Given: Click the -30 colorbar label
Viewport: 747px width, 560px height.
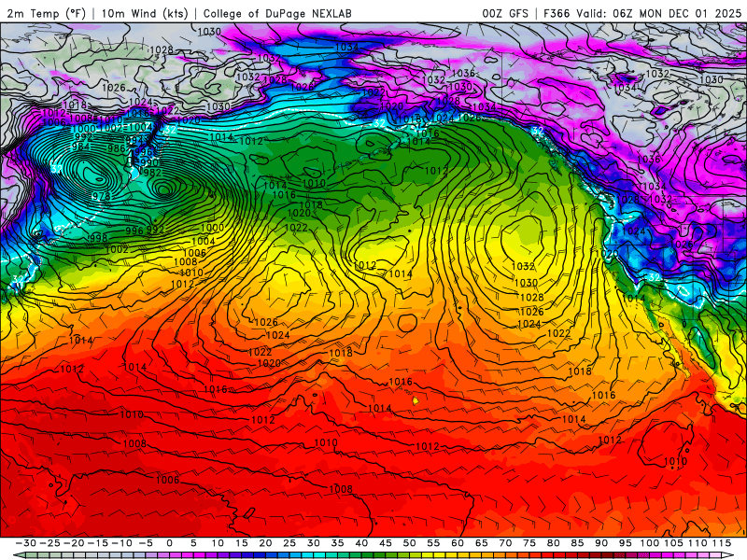Looking at the screenshot, I should click(x=26, y=543).
